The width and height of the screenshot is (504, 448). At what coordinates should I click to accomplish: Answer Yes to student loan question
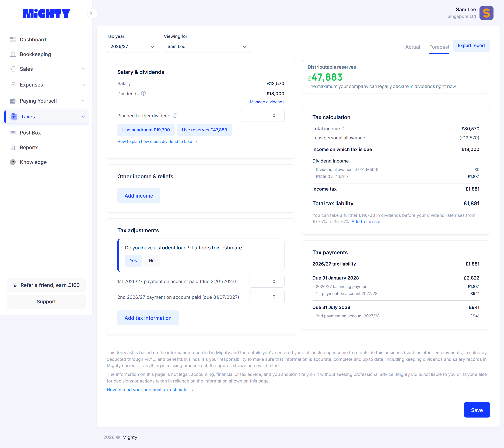click(x=133, y=261)
